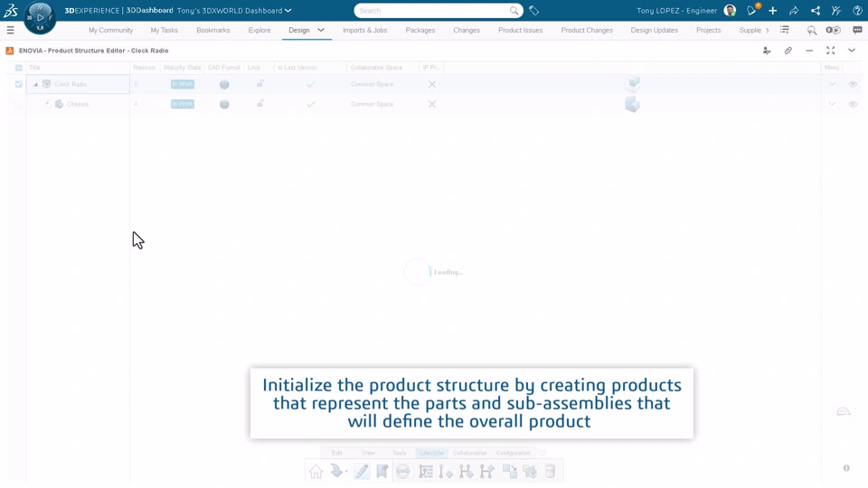
Task: Expand the Chassis tree node
Action: point(48,103)
